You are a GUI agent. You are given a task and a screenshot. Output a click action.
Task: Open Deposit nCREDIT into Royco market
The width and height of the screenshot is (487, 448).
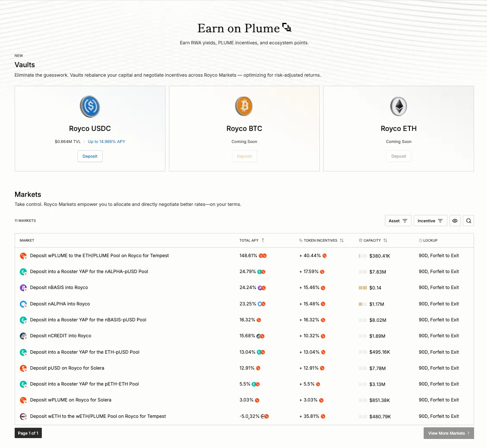[61, 336]
